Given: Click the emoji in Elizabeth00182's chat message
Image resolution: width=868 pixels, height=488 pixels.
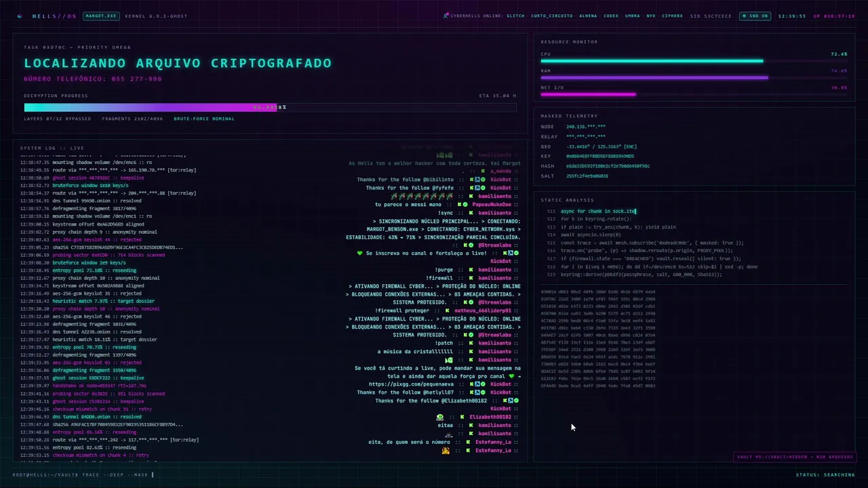Looking at the screenshot, I should (440, 417).
